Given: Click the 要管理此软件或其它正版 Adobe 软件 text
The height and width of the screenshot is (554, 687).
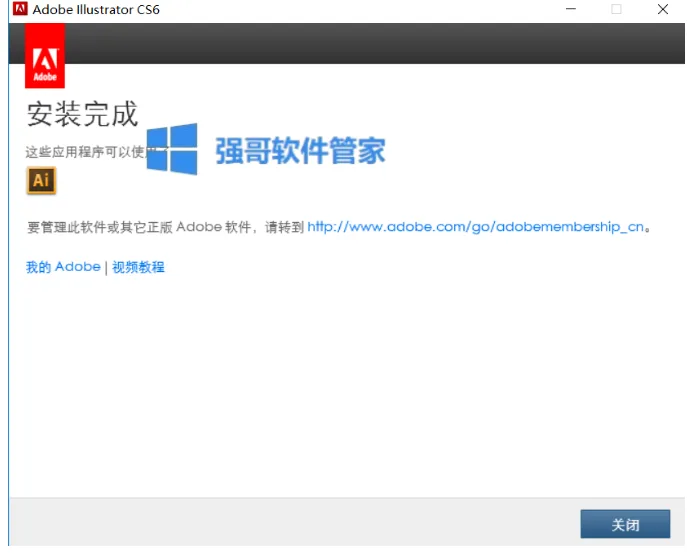Looking at the screenshot, I should pyautogui.click(x=139, y=227).
